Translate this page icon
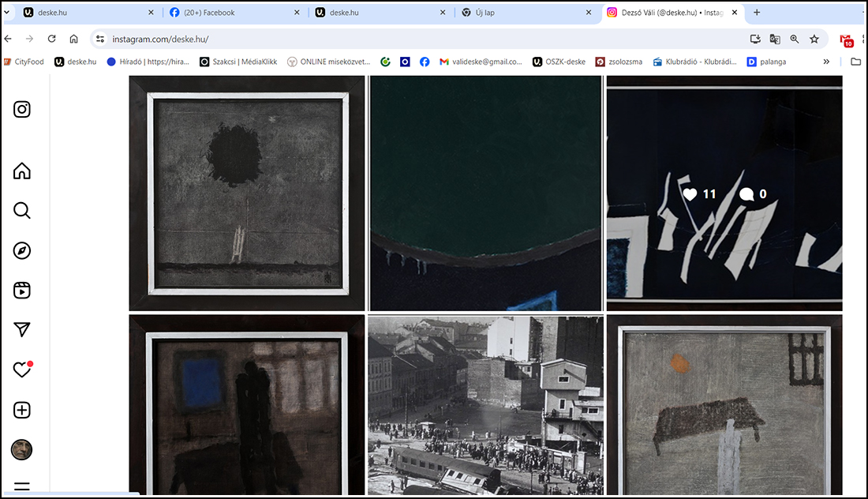 point(775,39)
